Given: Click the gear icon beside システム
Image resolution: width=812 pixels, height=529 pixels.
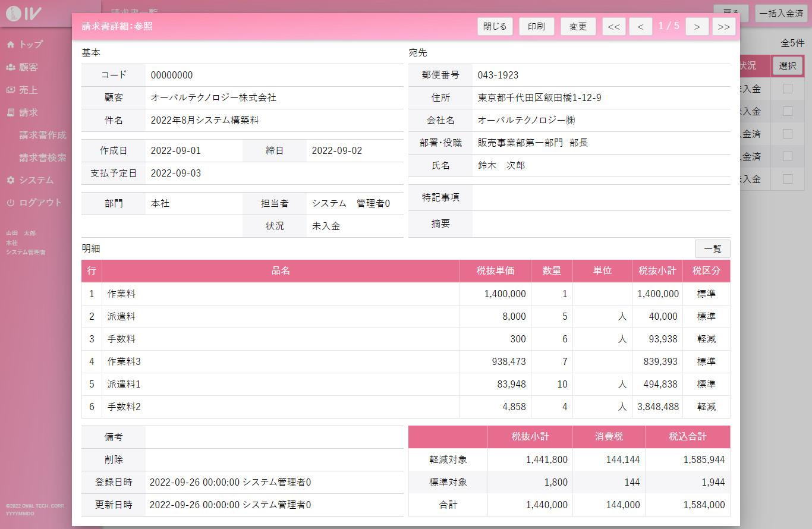Looking at the screenshot, I should tap(11, 180).
